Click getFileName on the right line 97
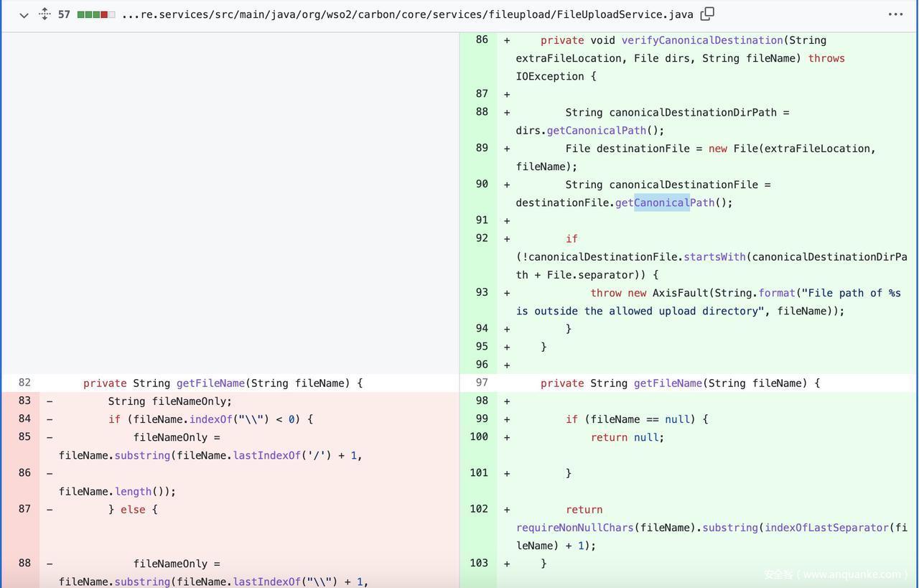919x588 pixels. tap(668, 383)
